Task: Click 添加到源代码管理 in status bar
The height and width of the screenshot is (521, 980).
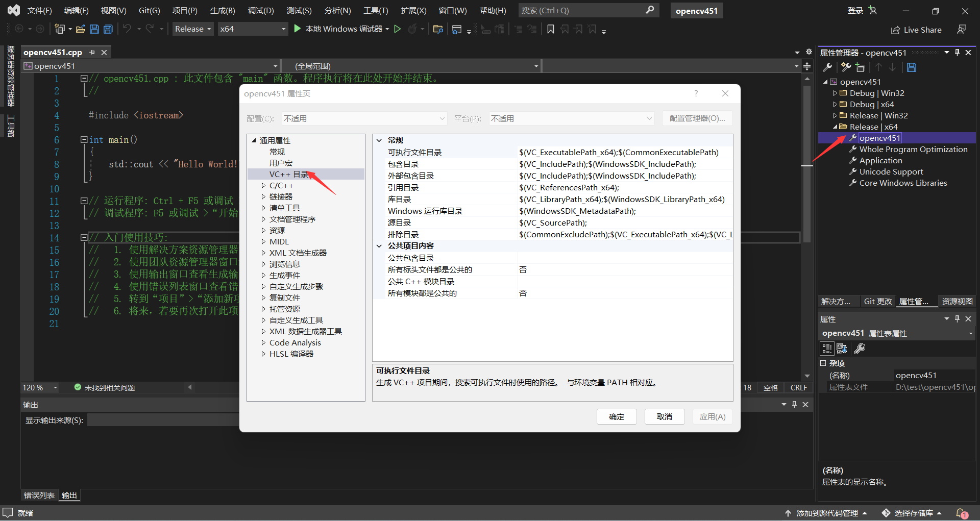Action: tap(827, 513)
